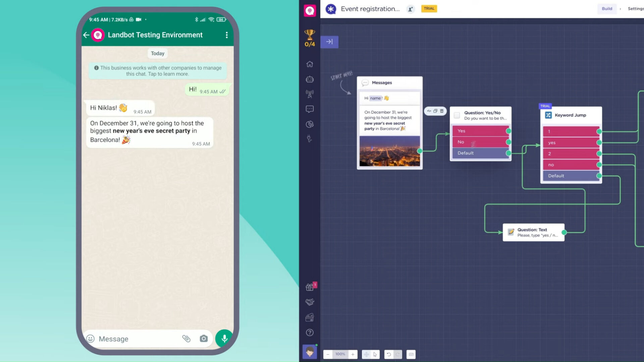Viewport: 644px width, 362px height.
Task: Click the 100% zoom level indicator
Action: (x=340, y=354)
